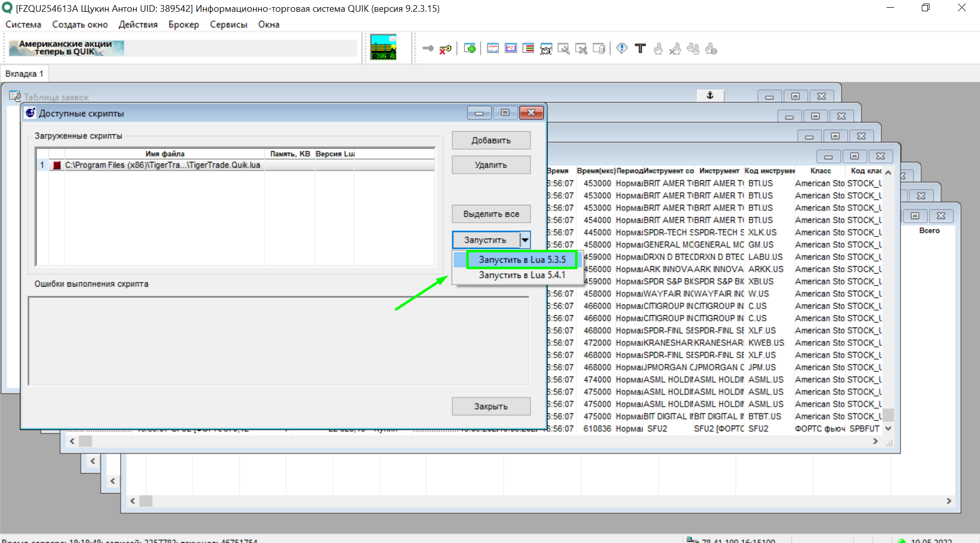Click the disconnect (key with red X) icon

pos(445,49)
